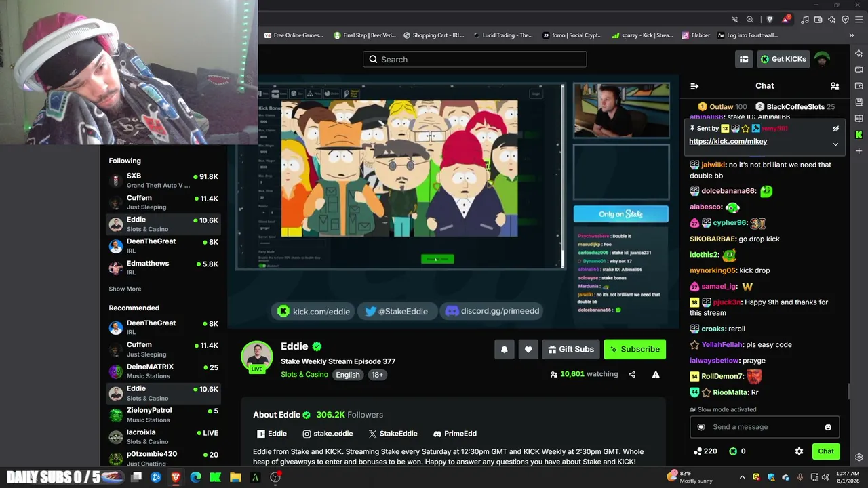Open Free Online Games bookmark

click(x=294, y=35)
